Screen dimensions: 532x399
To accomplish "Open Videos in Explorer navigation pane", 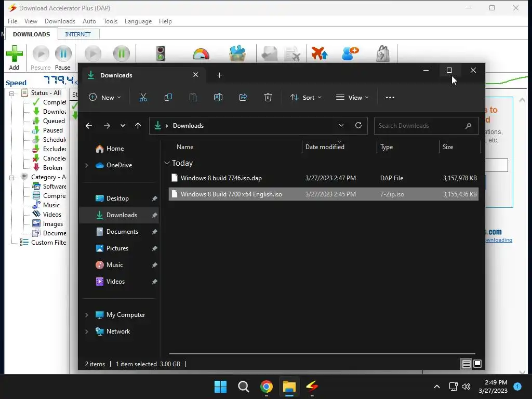I will 116,282.
